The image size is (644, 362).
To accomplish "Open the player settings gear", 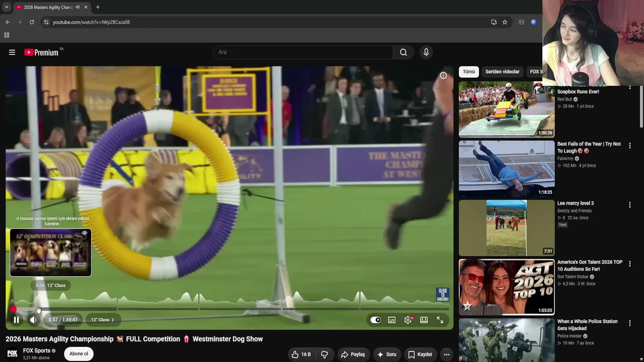I will (408, 320).
